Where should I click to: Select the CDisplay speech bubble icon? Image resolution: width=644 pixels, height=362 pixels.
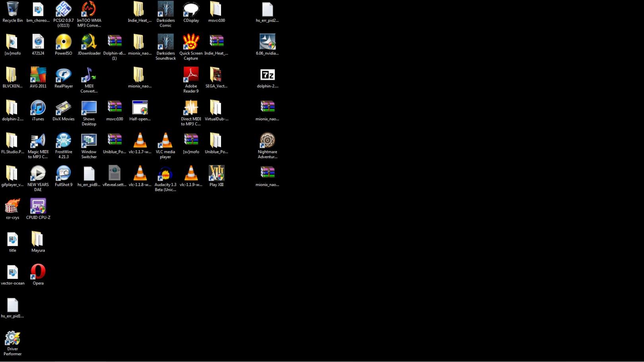tap(191, 9)
